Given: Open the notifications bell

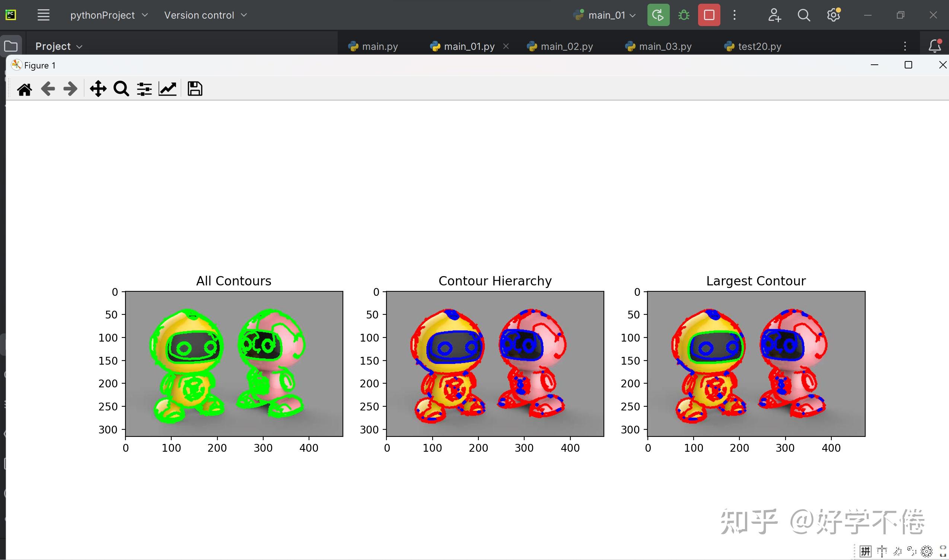Looking at the screenshot, I should coord(935,46).
